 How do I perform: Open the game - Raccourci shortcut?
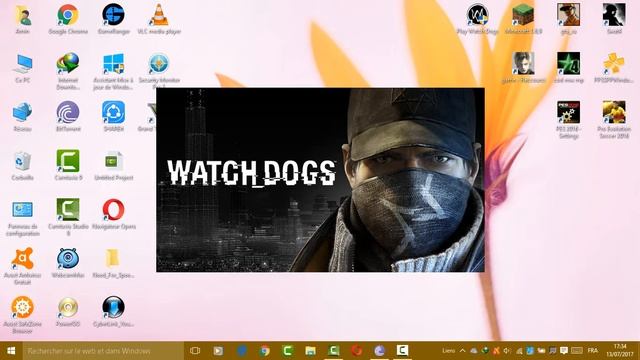[x=523, y=68]
